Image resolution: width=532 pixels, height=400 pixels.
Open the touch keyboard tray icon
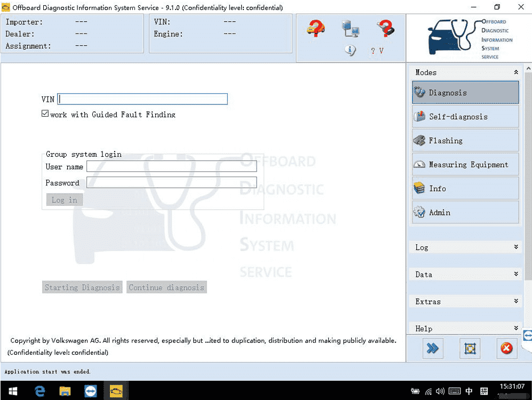454,391
